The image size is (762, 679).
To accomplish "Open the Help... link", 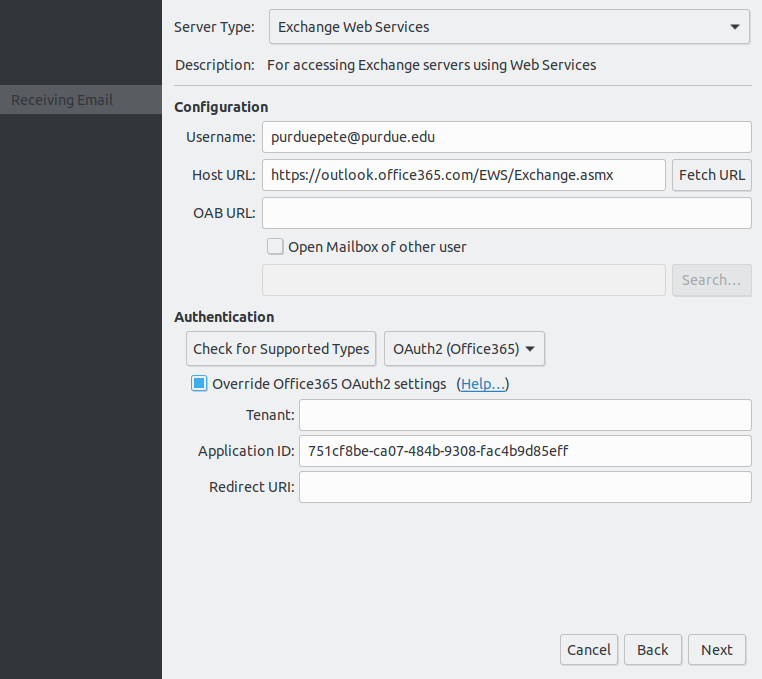I will 483,384.
